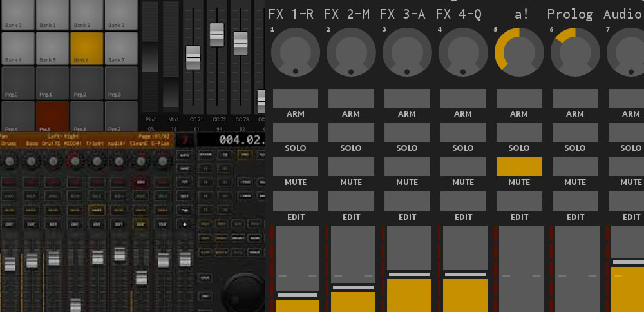
Task: Arm the FX 2-M channel
Action: click(351, 98)
